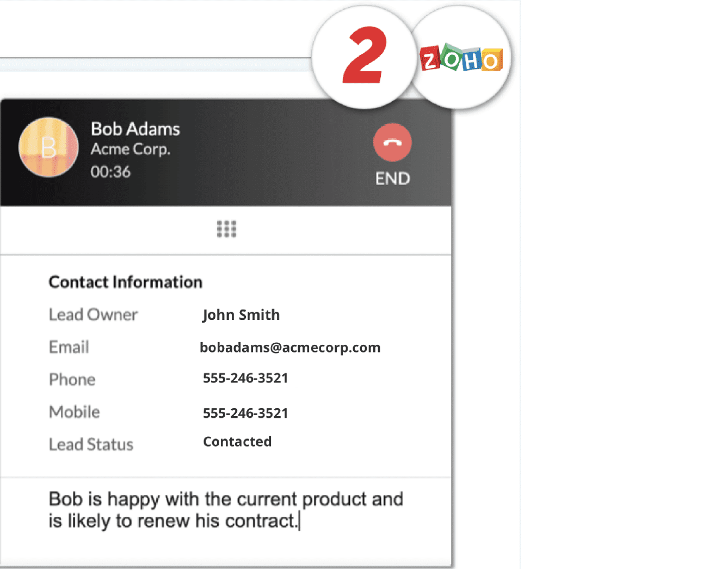Click the Lead Status value Contacted
This screenshot has height=569, width=728.
pyautogui.click(x=237, y=442)
